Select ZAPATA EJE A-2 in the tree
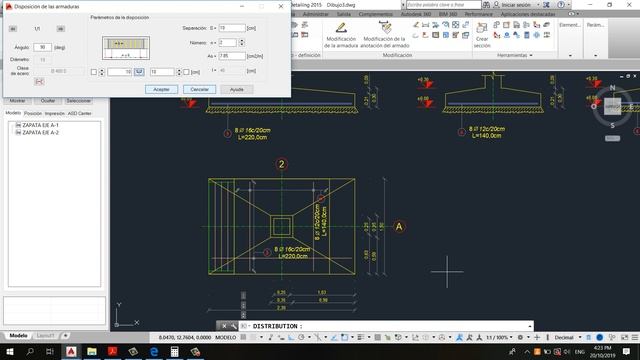 tap(40, 133)
